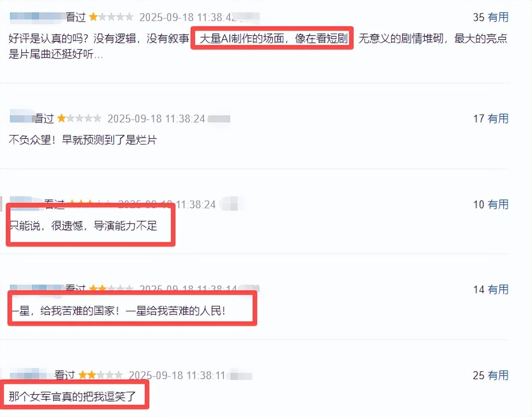Click comment 只能说，很遗憾，导演能力不足
This screenshot has width=532, height=417.
tap(83, 226)
